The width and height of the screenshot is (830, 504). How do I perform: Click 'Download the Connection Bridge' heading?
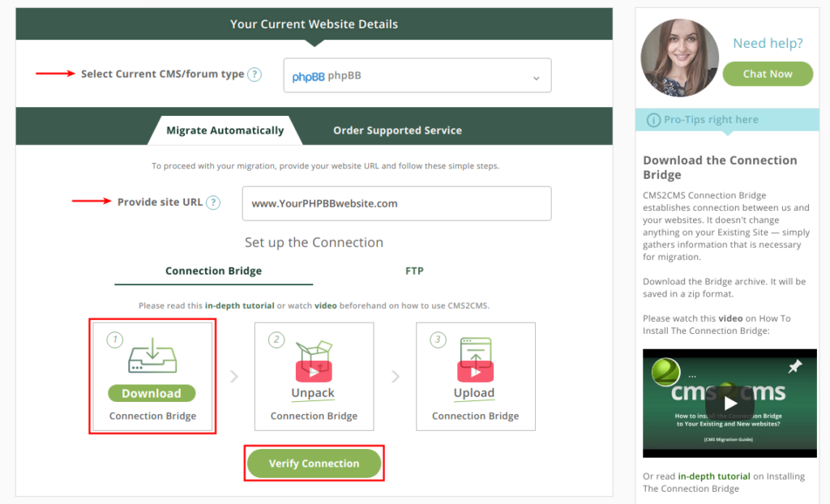720,167
